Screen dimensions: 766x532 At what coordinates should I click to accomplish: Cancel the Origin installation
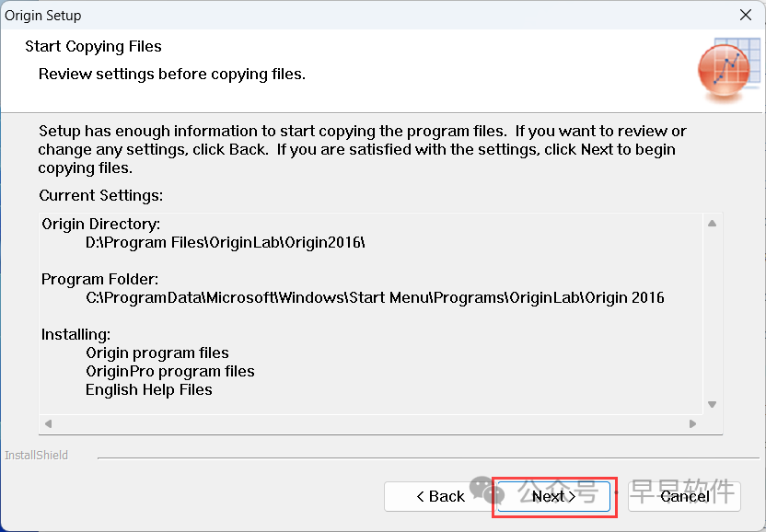(x=684, y=496)
